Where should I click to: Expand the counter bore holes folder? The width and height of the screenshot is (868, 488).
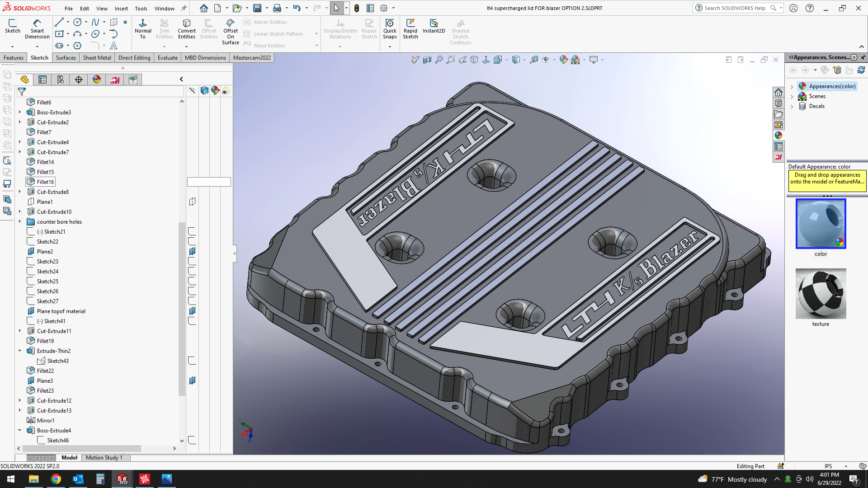tap(20, 221)
